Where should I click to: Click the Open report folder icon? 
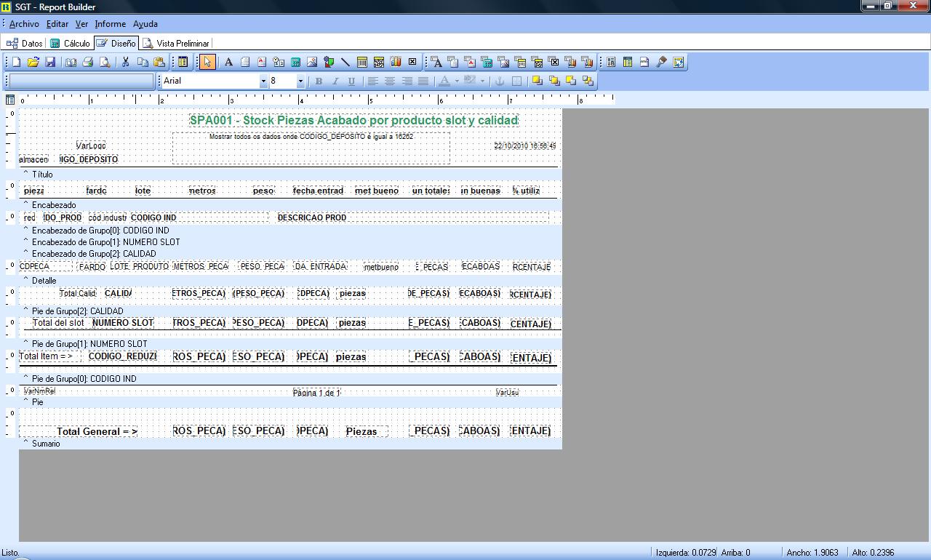click(x=33, y=63)
